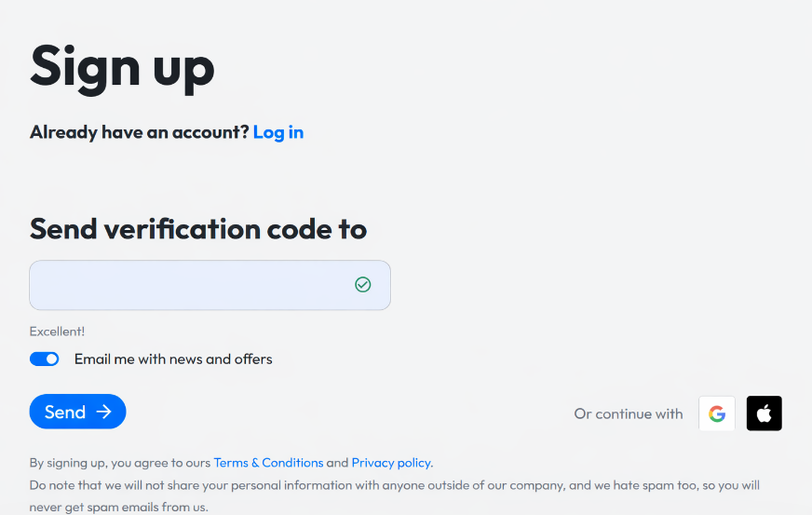Click the word "Send" on the button
Viewport: 812px width, 515px height.
[65, 412]
